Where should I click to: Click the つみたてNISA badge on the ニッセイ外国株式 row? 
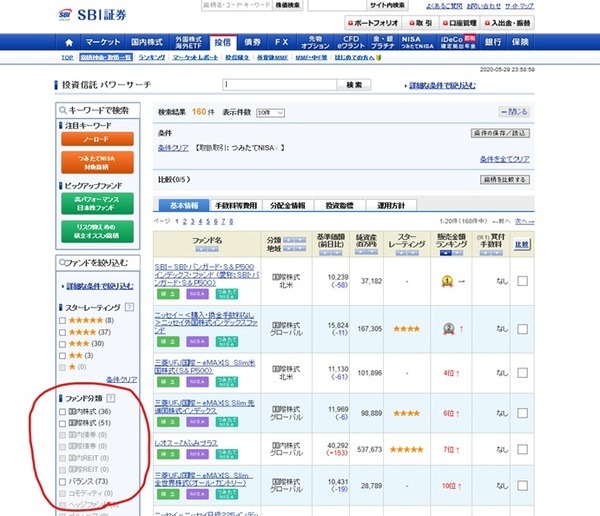coord(227,341)
